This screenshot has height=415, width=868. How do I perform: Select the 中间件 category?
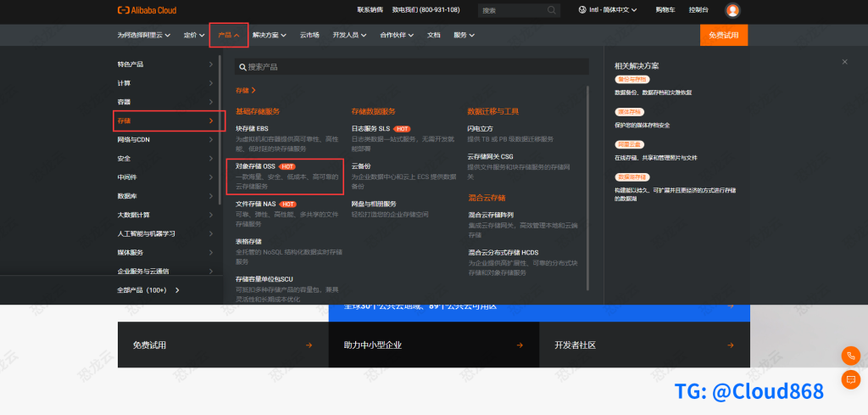click(x=165, y=177)
